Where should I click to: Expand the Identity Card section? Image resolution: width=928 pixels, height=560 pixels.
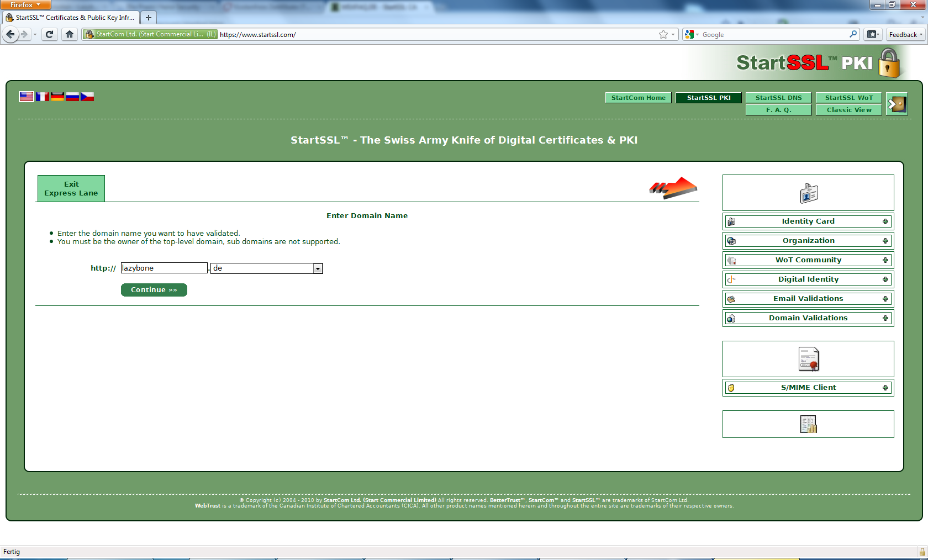coord(885,221)
